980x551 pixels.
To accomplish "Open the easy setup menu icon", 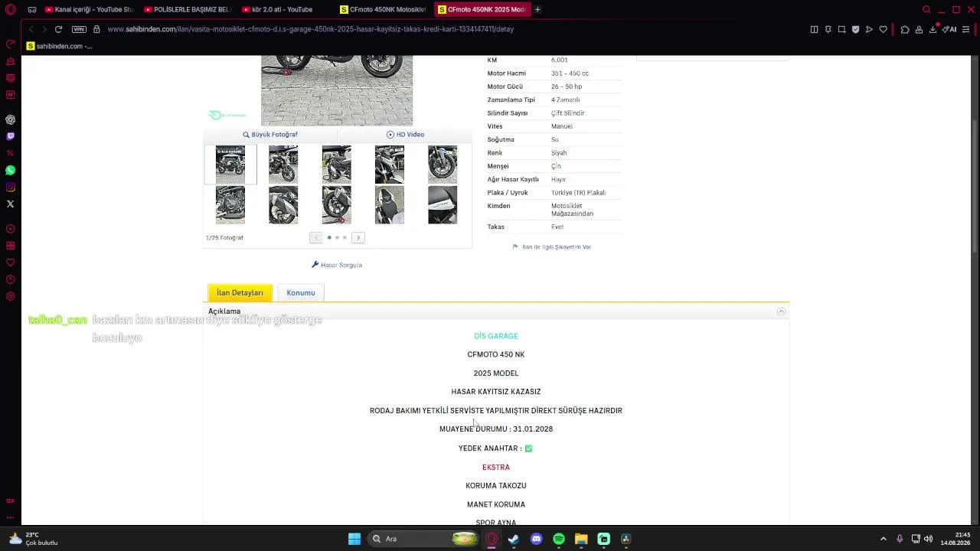I will click(966, 29).
